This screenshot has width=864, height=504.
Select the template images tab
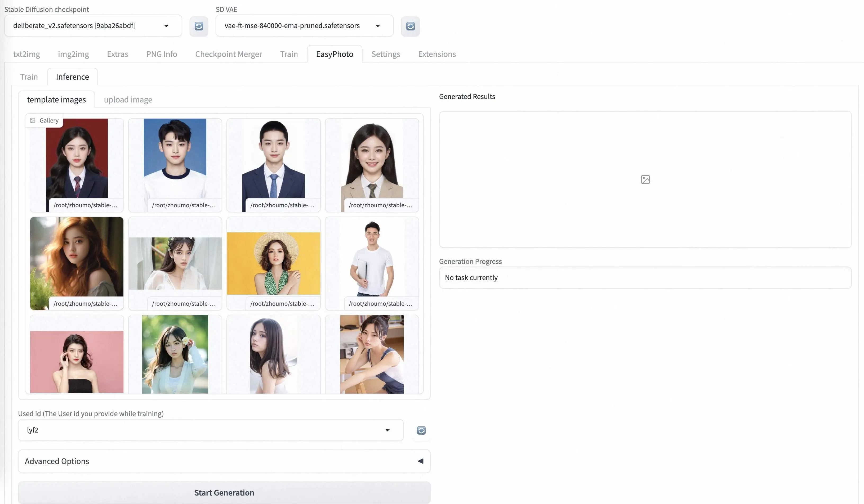pos(56,99)
